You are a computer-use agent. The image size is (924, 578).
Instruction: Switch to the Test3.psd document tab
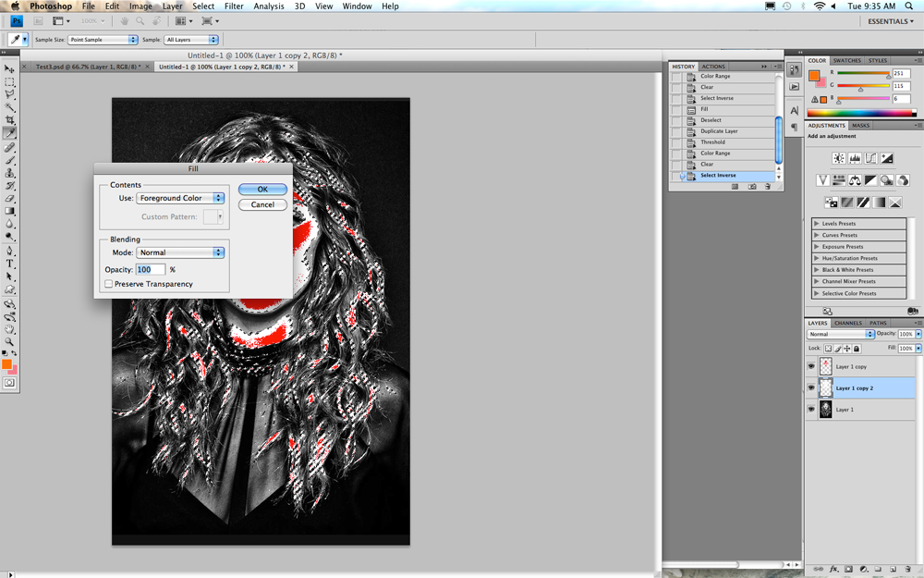tap(89, 67)
